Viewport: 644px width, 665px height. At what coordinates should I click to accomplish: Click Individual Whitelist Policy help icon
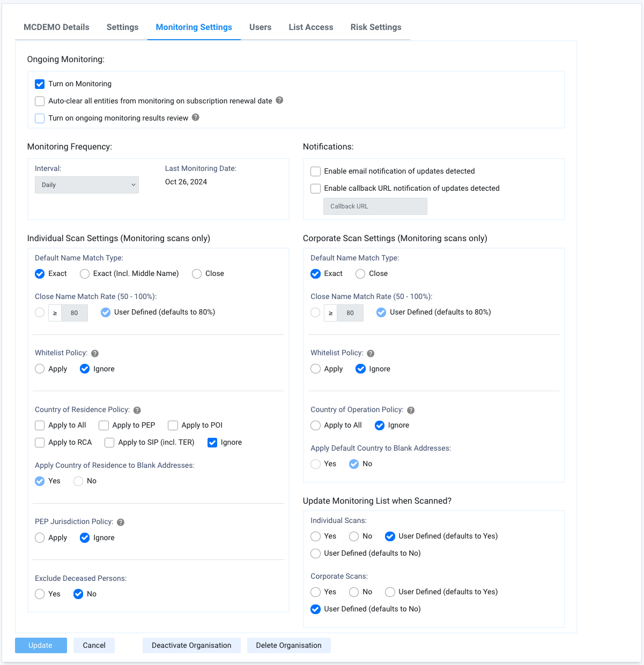[95, 353]
